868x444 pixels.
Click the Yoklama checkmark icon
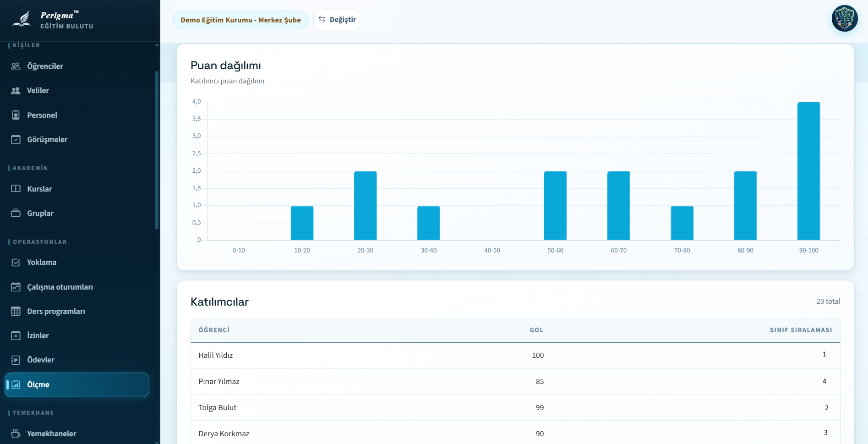pos(16,263)
